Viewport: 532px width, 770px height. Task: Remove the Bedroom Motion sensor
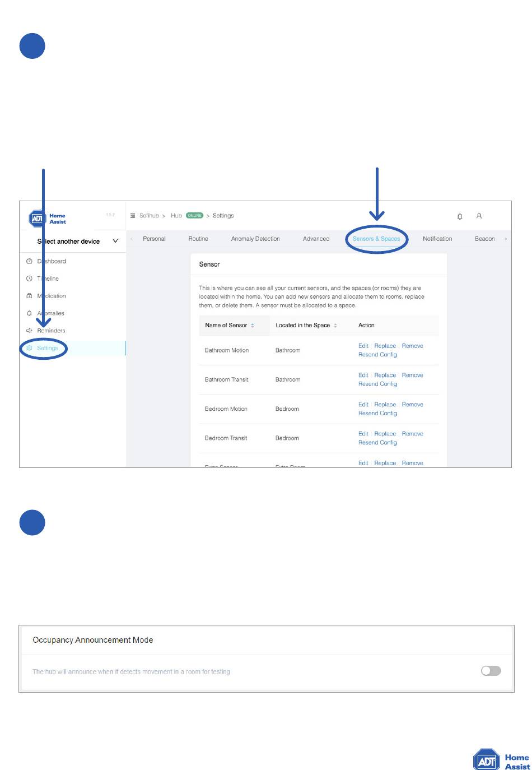click(x=413, y=404)
